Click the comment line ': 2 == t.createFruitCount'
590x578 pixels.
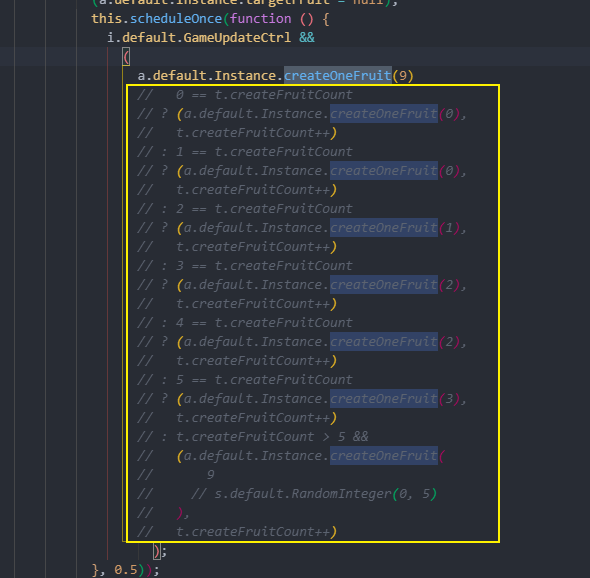pos(245,208)
